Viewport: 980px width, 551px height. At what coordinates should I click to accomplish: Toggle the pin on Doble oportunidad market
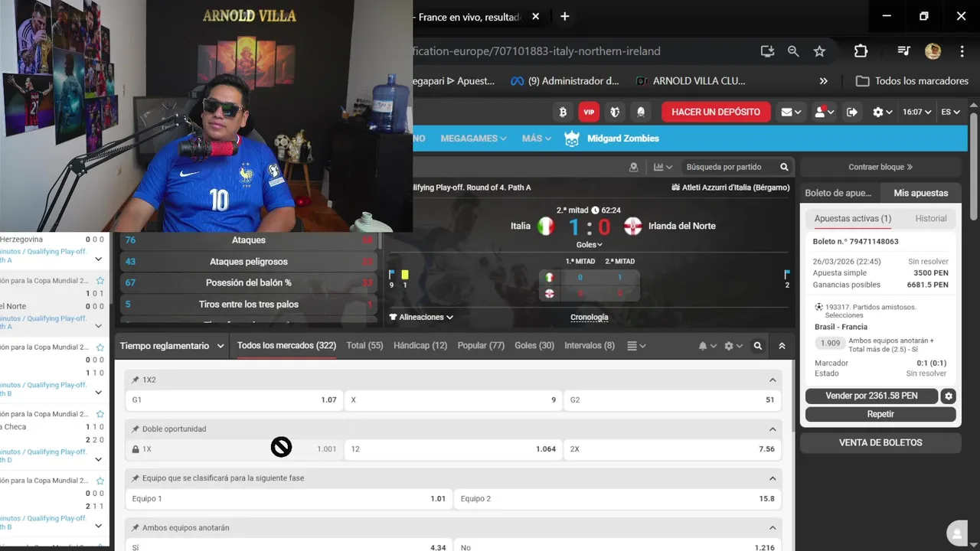(136, 429)
